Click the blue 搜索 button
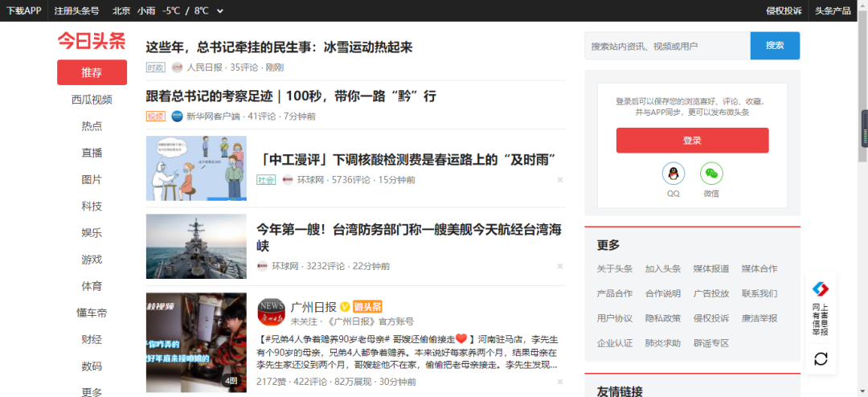 (x=775, y=45)
